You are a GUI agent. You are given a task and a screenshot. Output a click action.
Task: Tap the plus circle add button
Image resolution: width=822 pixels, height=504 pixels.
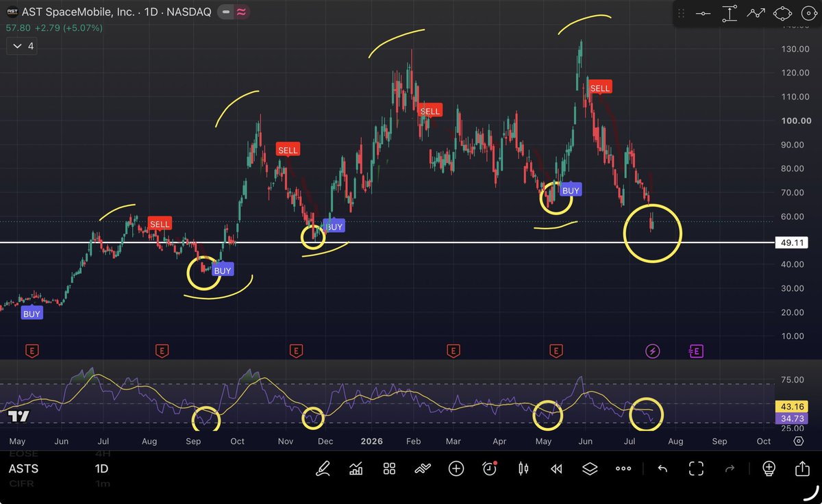(456, 468)
